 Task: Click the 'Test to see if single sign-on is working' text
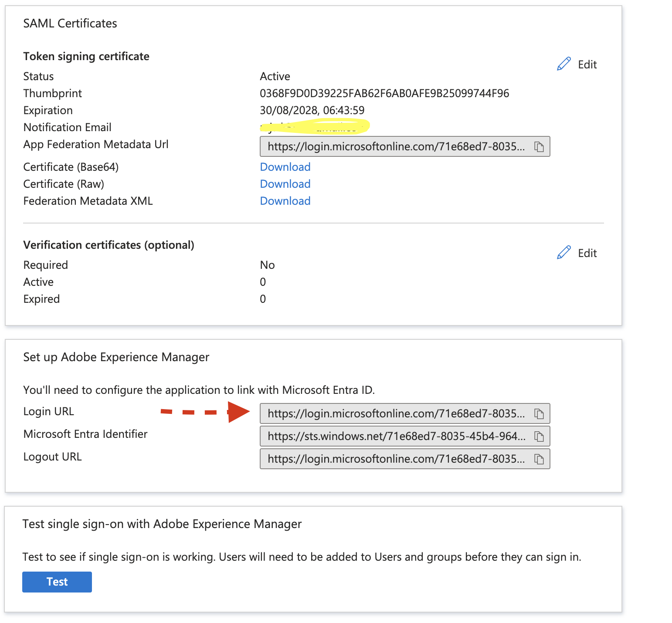click(x=302, y=557)
